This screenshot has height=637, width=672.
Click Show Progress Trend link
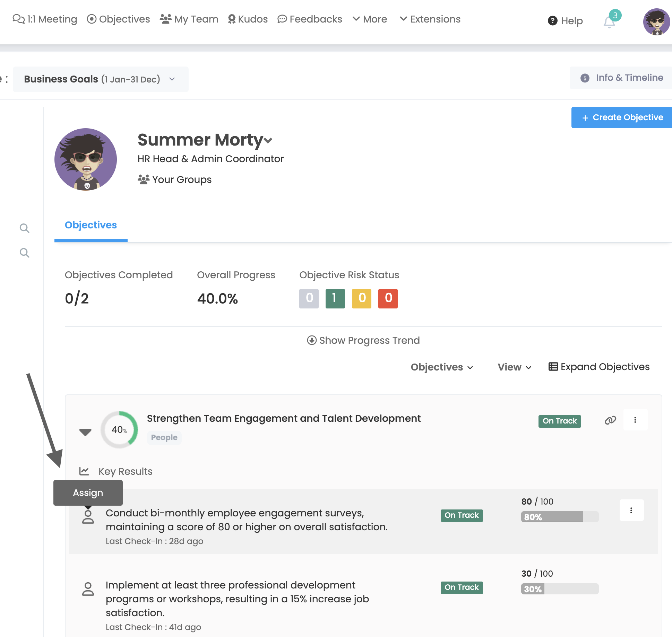click(363, 340)
